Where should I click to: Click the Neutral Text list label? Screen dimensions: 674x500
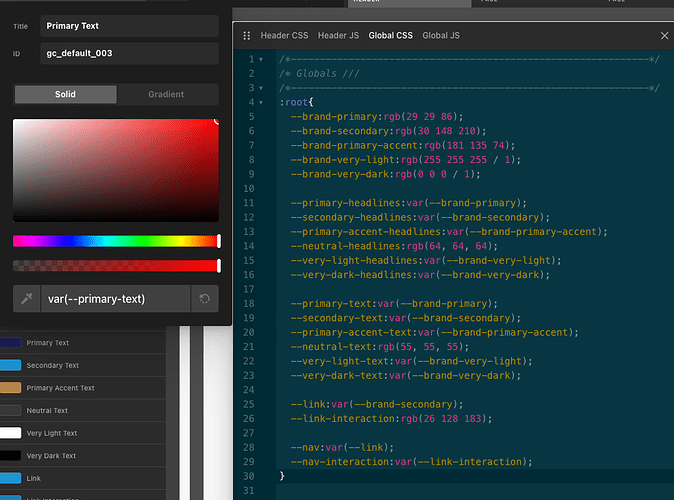47,411
